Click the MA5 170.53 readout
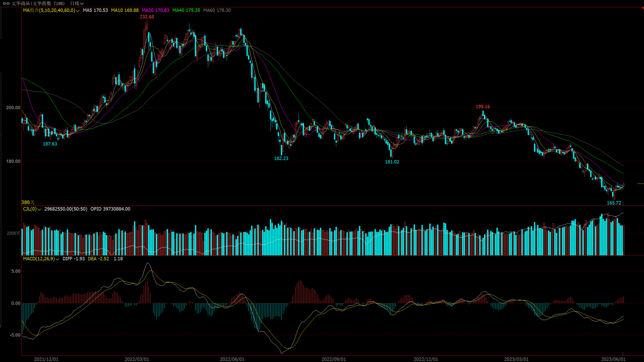644x362 pixels. tap(95, 11)
